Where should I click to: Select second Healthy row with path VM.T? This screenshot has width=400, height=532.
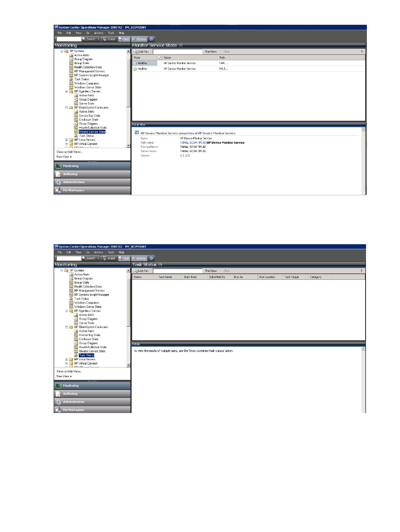(x=248, y=69)
